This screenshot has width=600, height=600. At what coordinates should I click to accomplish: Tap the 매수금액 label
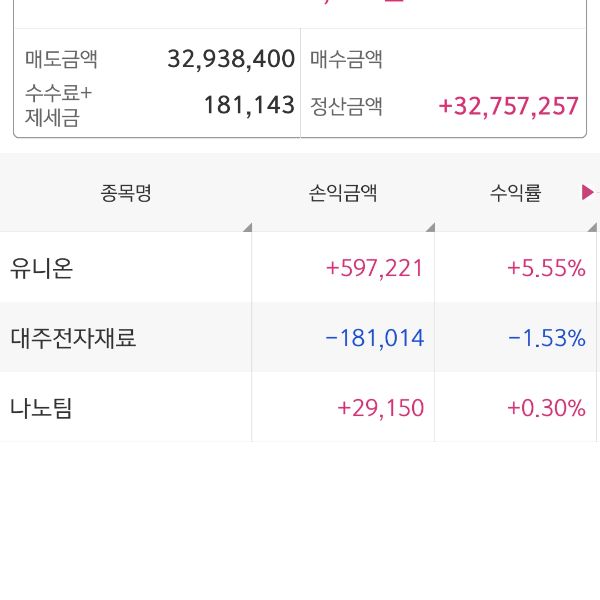click(347, 59)
